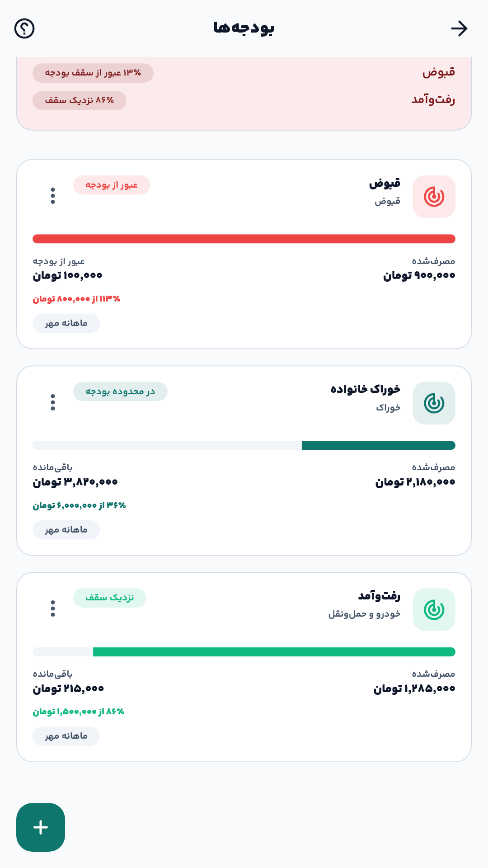
Task: Tap the رفت‌وآمد budget icon
Action: [x=434, y=610]
